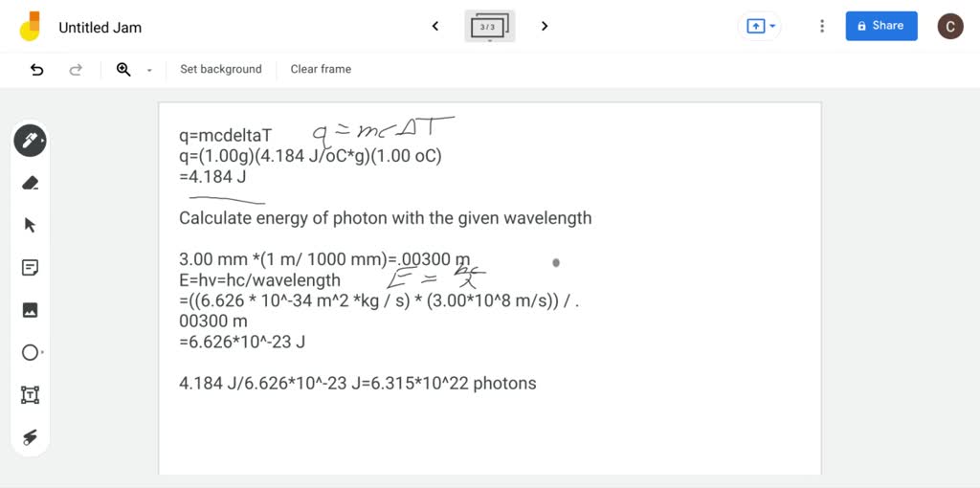Add a sticky note
The width and height of the screenshot is (980, 488).
30,268
